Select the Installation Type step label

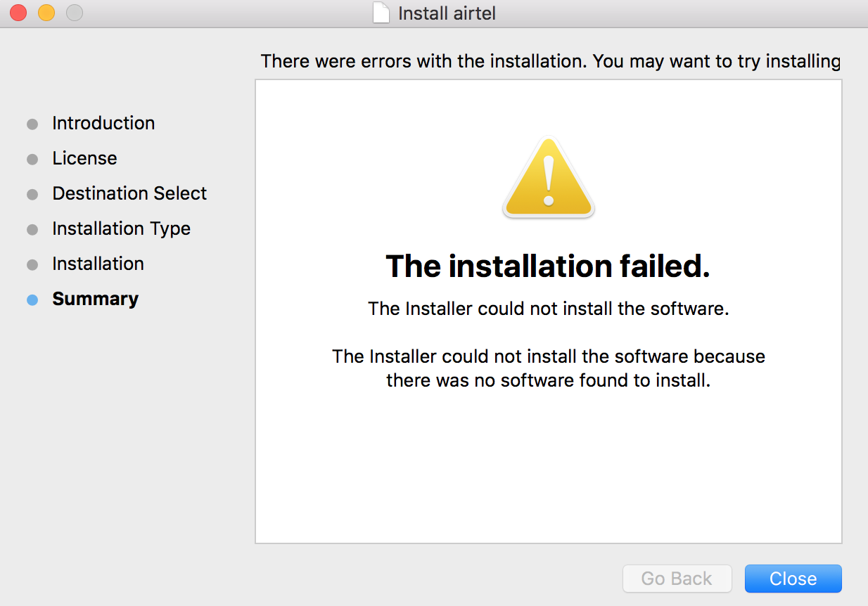121,228
